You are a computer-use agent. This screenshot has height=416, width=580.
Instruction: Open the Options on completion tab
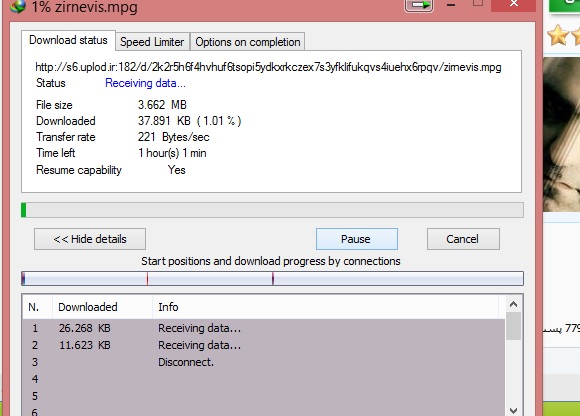pyautogui.click(x=248, y=42)
